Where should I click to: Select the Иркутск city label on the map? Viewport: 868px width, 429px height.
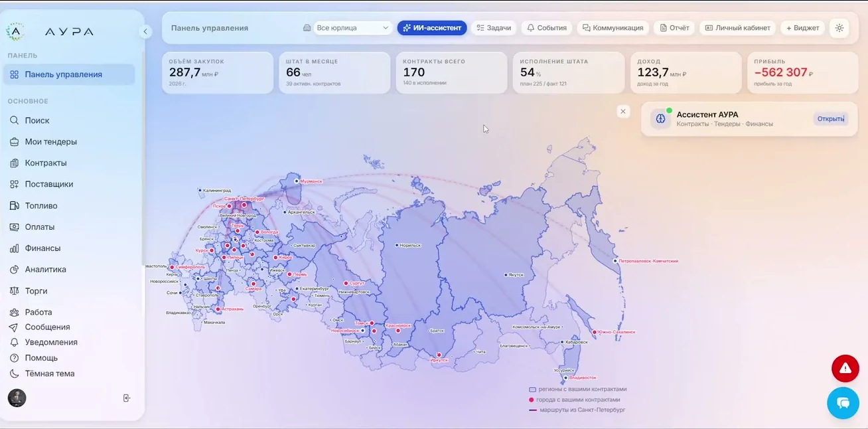pos(439,360)
